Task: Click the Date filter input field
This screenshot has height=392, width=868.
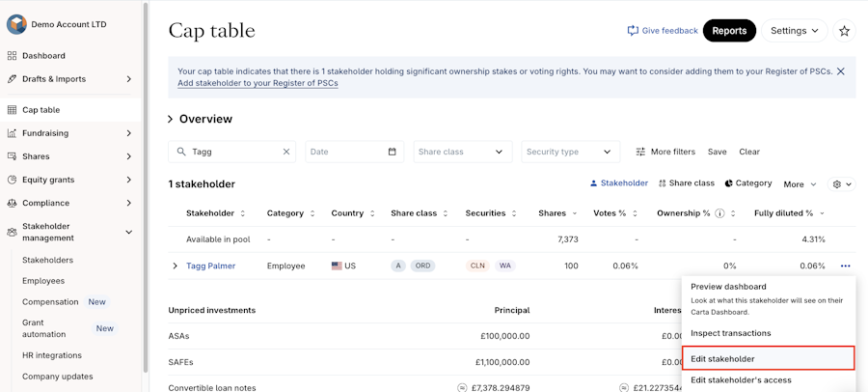Action: point(345,152)
